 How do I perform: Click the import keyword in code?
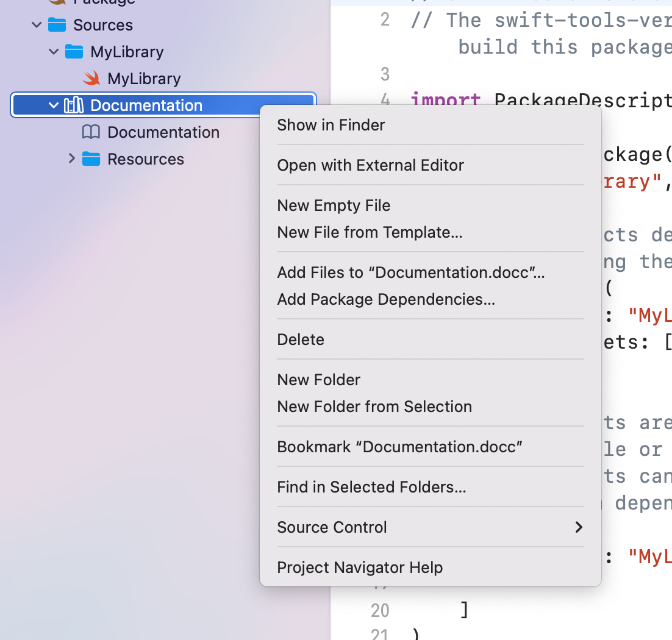pos(445,100)
